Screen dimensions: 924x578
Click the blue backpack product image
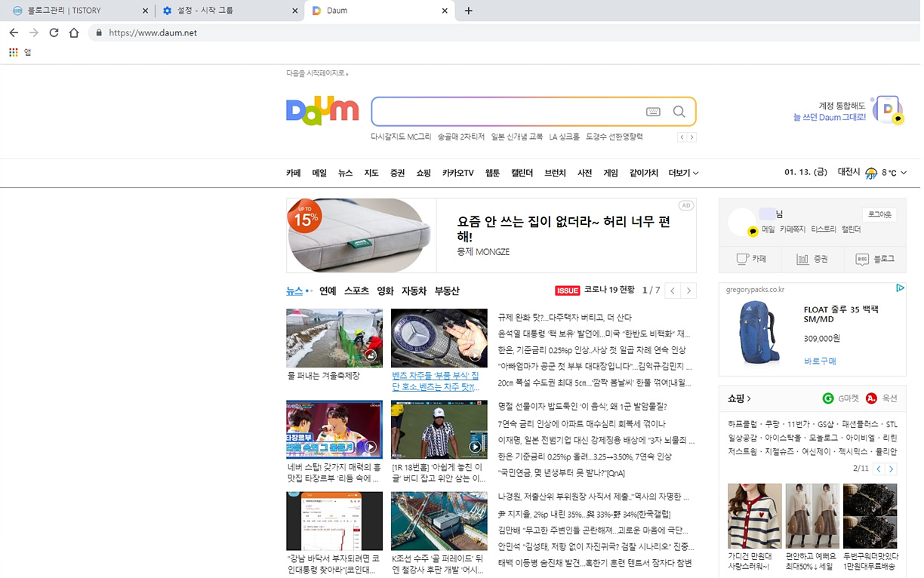tap(759, 332)
